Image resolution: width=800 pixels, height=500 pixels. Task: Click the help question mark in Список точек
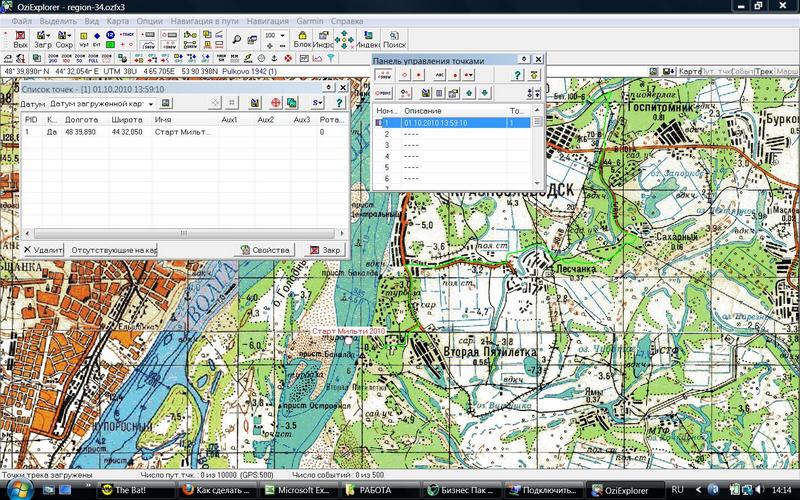(339, 103)
